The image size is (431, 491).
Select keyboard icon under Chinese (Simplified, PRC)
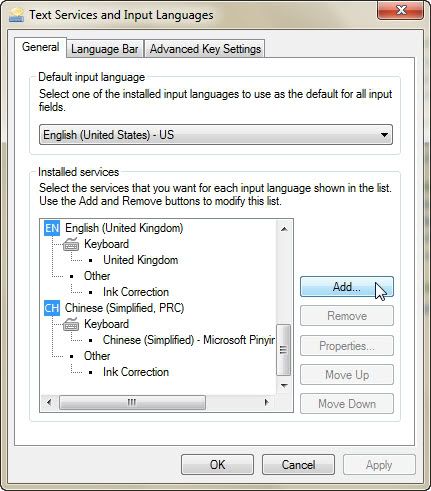71,324
